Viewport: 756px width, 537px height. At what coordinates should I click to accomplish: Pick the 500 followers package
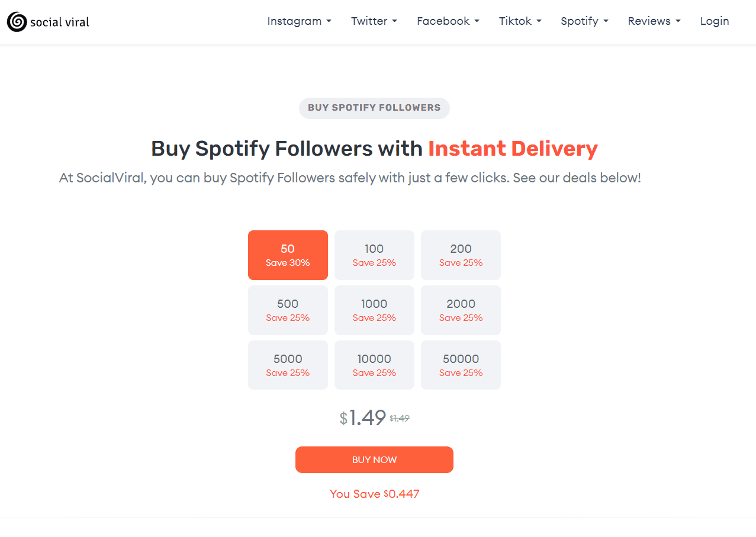pos(288,310)
